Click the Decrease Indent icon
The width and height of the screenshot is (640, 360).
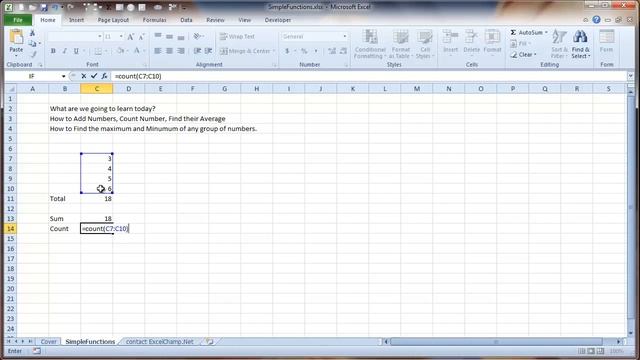(197, 51)
